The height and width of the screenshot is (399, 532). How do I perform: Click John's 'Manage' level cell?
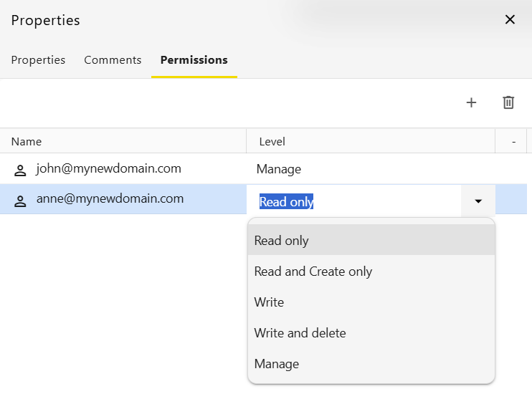[x=371, y=169]
